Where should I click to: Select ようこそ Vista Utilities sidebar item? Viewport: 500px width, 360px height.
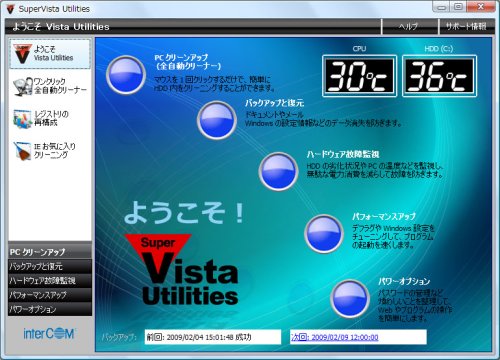pyautogui.click(x=50, y=54)
